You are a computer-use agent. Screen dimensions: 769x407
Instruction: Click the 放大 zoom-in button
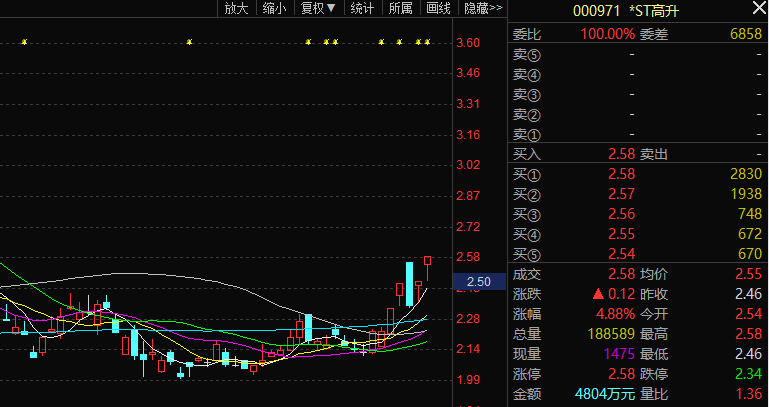[236, 8]
